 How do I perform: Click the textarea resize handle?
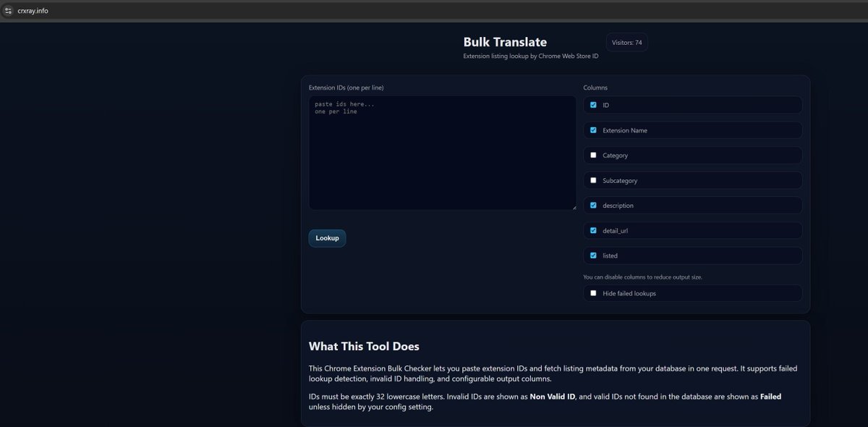[574, 208]
